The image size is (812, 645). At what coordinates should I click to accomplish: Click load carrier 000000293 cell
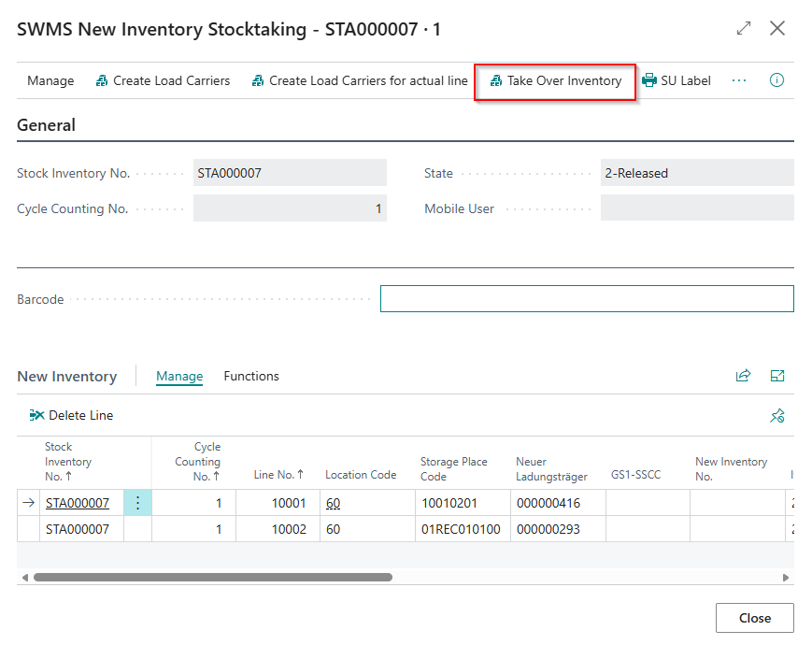click(558, 529)
